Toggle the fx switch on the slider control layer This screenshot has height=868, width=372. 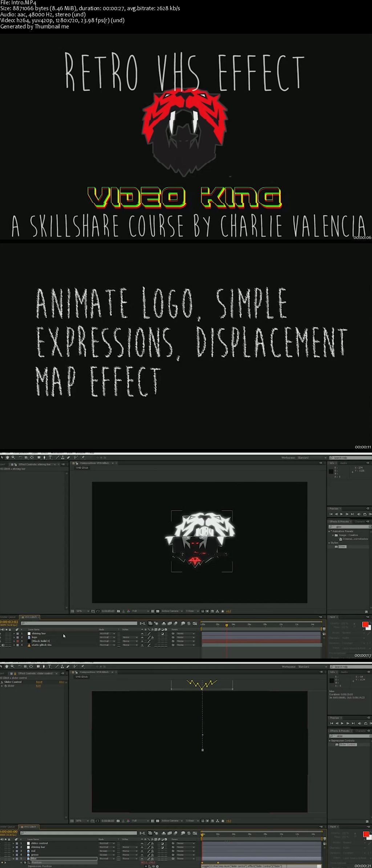click(153, 843)
